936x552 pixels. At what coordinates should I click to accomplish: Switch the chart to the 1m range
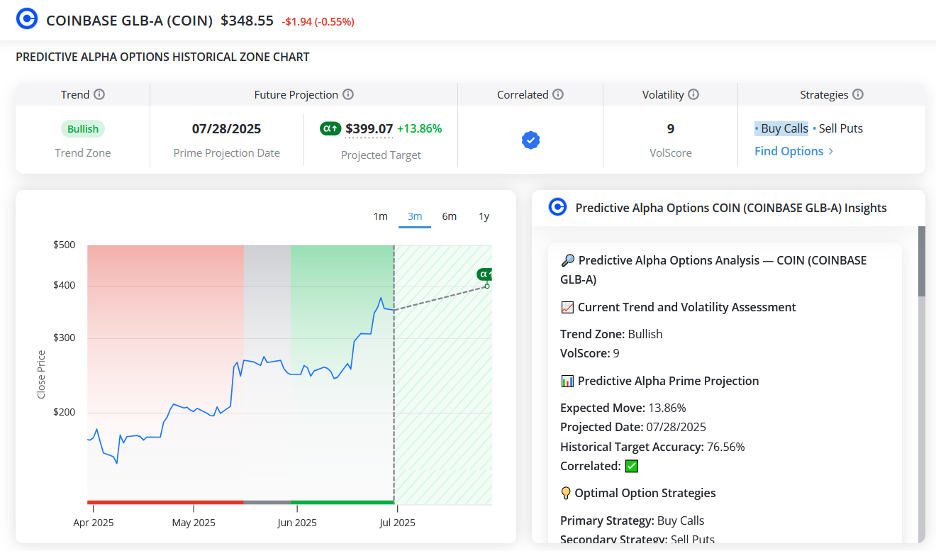click(x=380, y=216)
